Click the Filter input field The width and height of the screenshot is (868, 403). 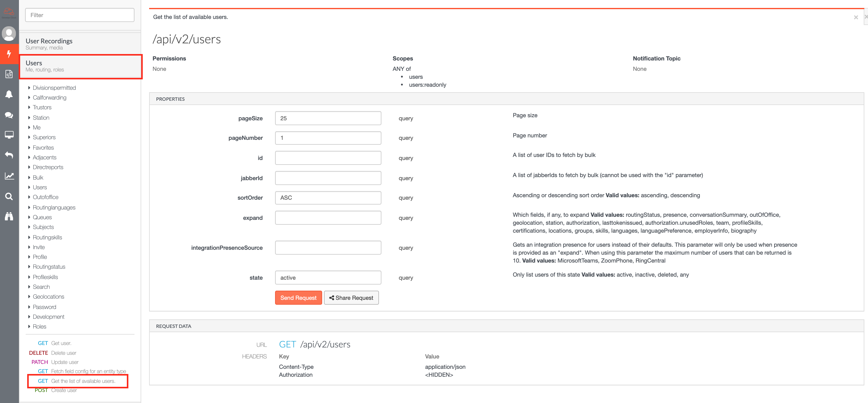[x=79, y=15]
